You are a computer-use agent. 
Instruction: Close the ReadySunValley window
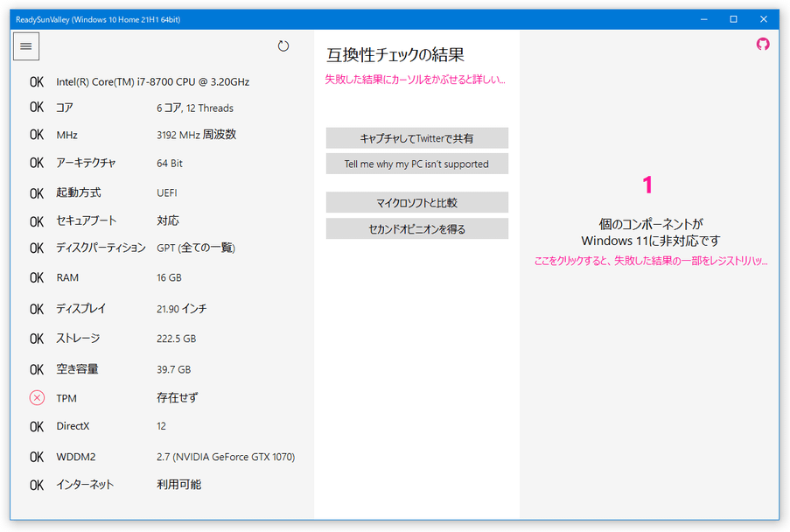pyautogui.click(x=763, y=19)
